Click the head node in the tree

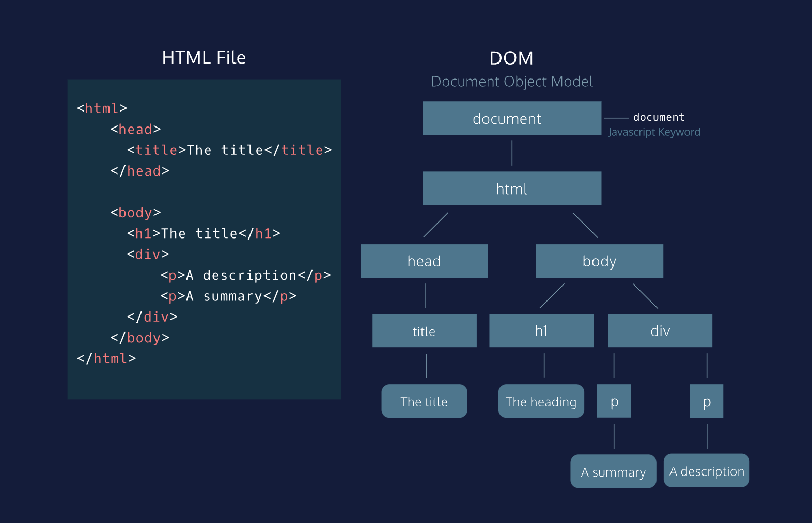(x=424, y=261)
